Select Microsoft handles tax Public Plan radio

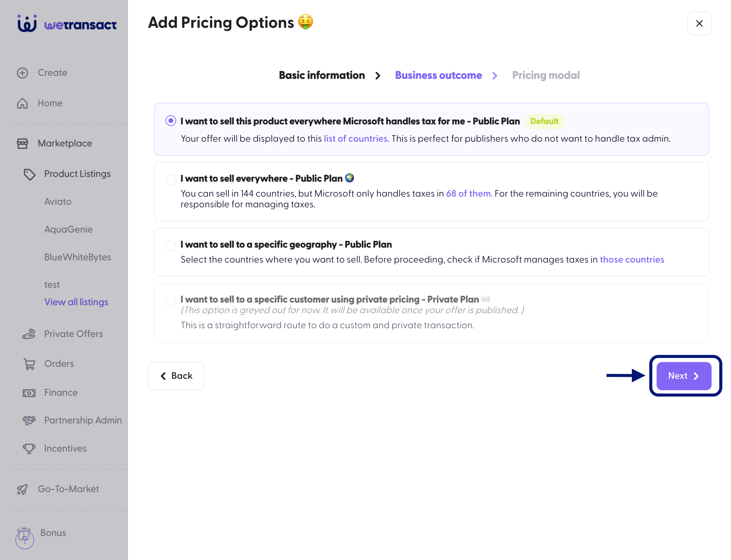click(171, 121)
